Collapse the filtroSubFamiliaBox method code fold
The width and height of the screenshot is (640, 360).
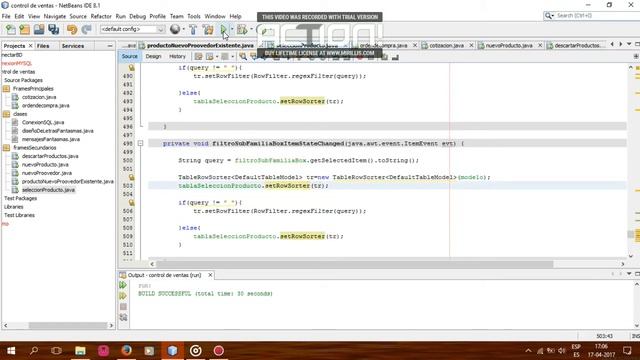click(x=140, y=143)
